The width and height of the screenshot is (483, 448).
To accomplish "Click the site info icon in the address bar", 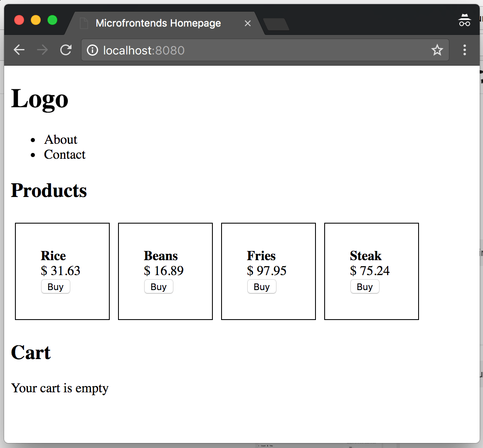I will (92, 50).
